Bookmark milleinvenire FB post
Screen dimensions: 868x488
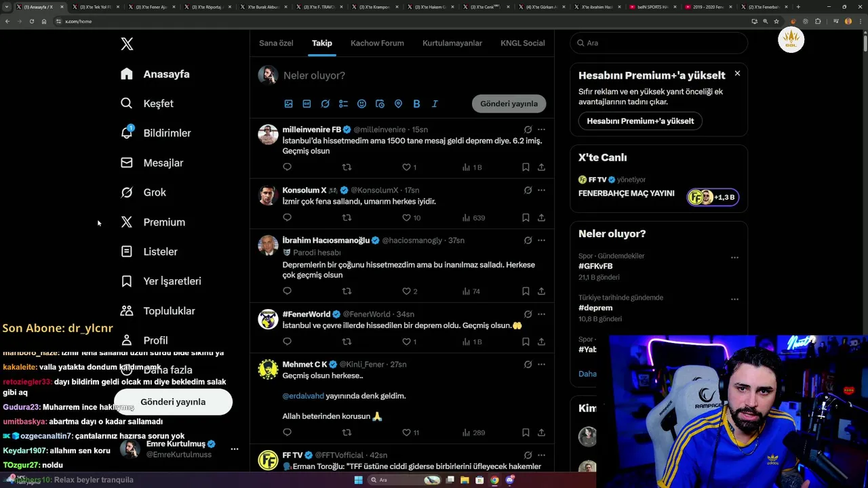526,167
